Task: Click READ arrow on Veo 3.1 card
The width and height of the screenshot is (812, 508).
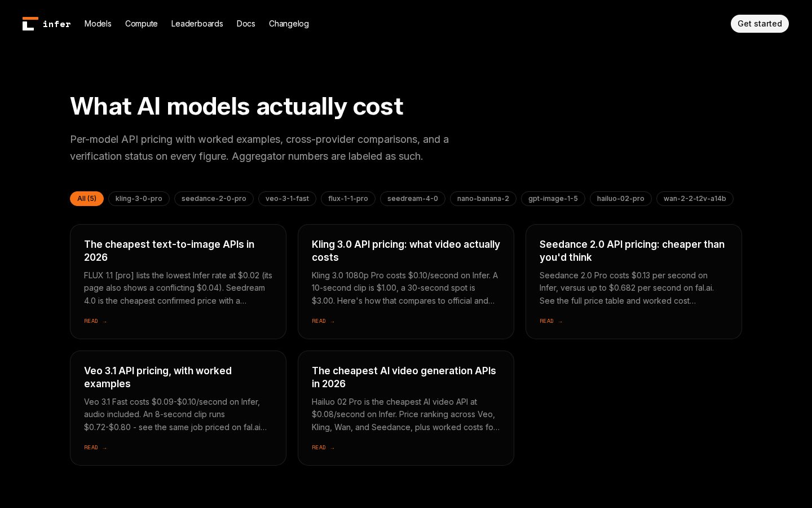Action: click(95, 448)
